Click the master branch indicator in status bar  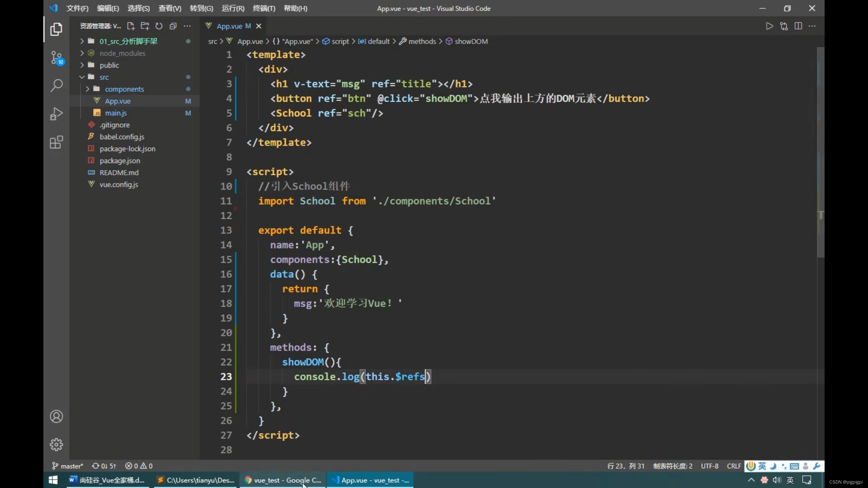pyautogui.click(x=67, y=466)
